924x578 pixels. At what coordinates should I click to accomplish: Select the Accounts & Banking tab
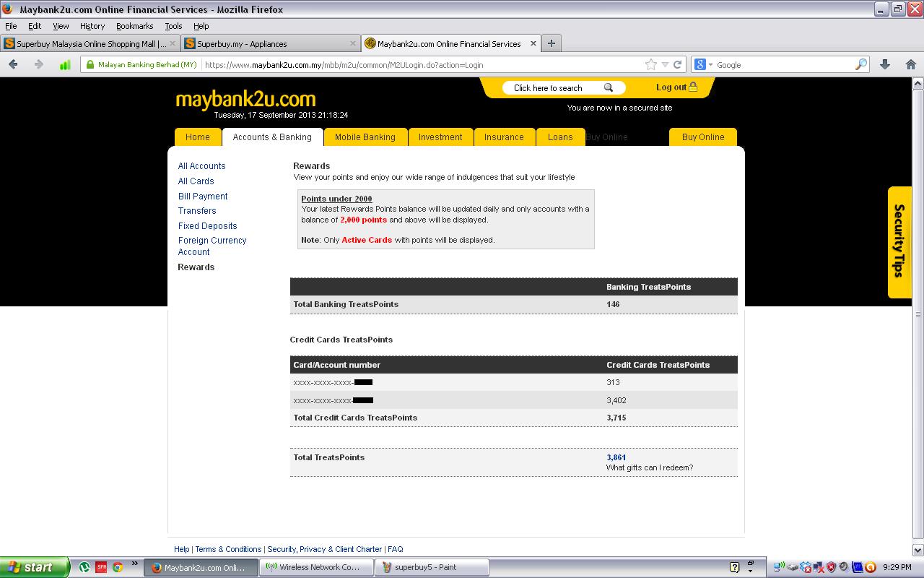[272, 137]
